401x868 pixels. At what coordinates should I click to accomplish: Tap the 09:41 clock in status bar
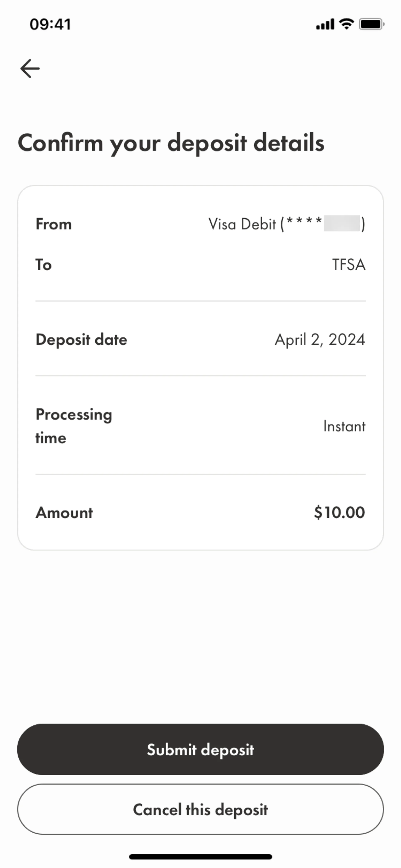[50, 24]
